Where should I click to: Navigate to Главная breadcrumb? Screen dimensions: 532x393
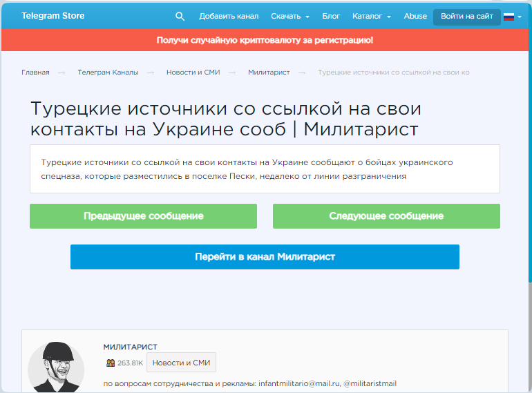click(x=35, y=73)
